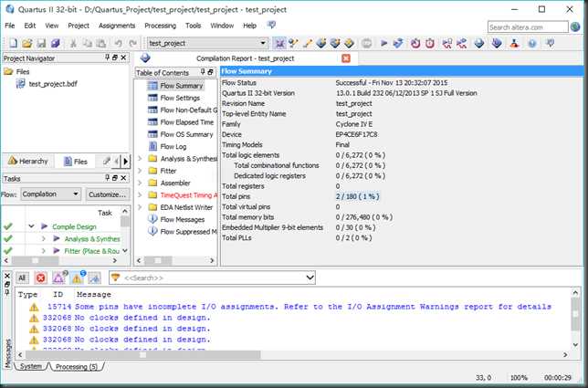This screenshot has width=588, height=388.
Task: Close the Compilation Report tab
Action: pos(346,58)
